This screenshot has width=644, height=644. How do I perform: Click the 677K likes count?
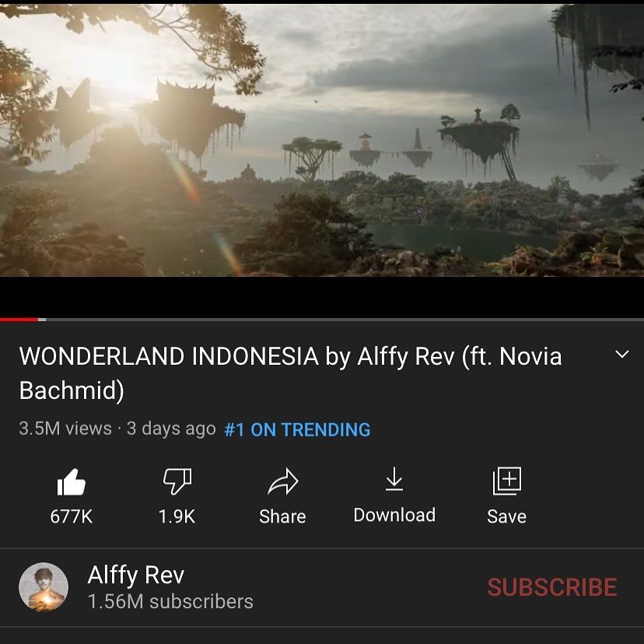[72, 516]
